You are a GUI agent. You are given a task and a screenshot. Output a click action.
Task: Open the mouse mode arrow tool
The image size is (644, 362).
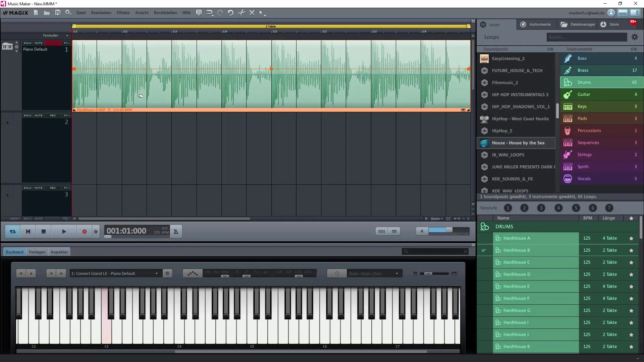tap(262, 13)
